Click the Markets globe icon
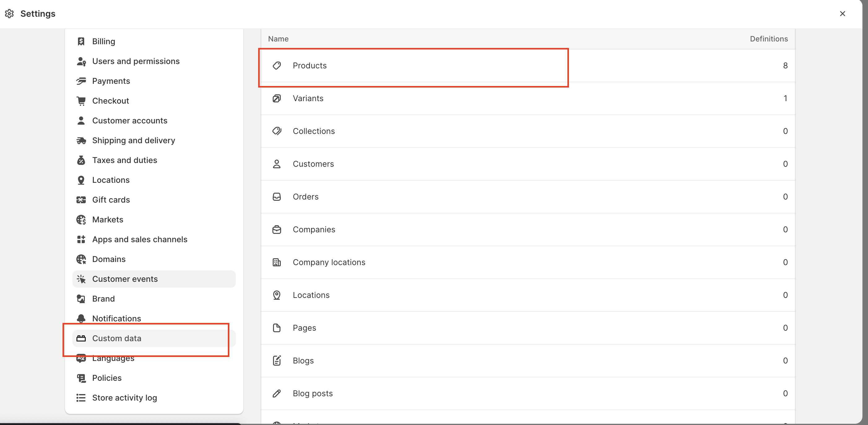The image size is (868, 425). coord(81,220)
